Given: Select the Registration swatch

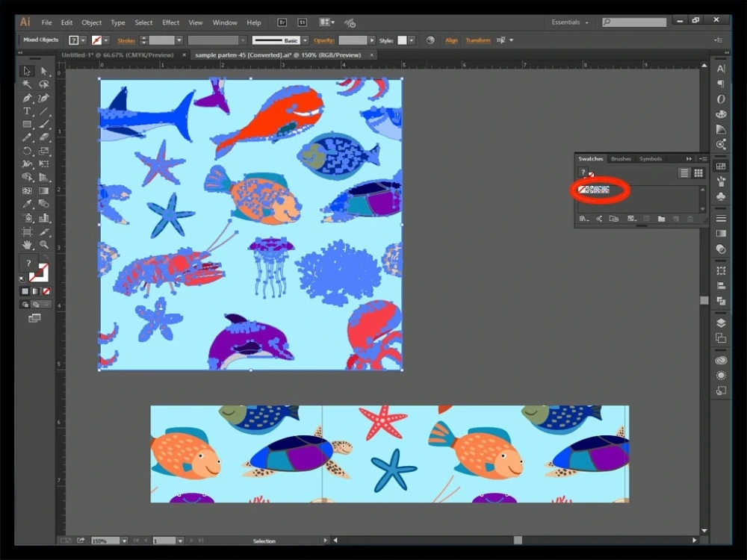Looking at the screenshot, I should click(x=590, y=190).
